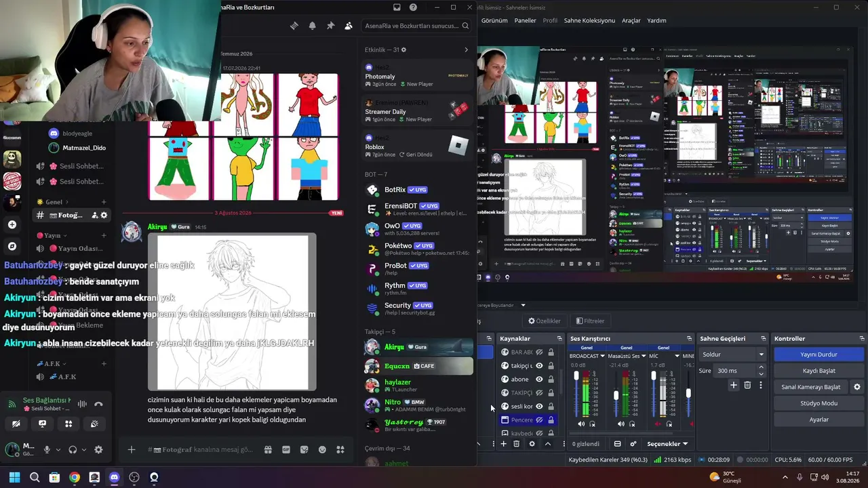Image resolution: width=868 pixels, height=488 pixels.
Task: Open notification settings bell in Discord
Action: (x=312, y=26)
